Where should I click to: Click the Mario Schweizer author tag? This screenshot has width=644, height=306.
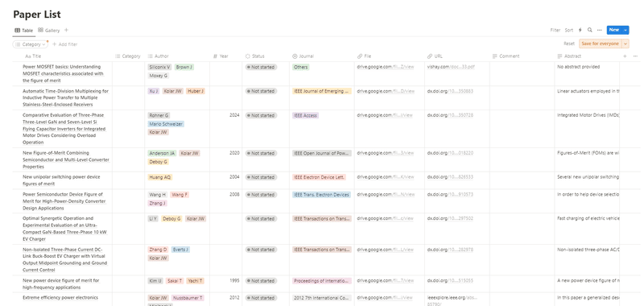coord(166,124)
